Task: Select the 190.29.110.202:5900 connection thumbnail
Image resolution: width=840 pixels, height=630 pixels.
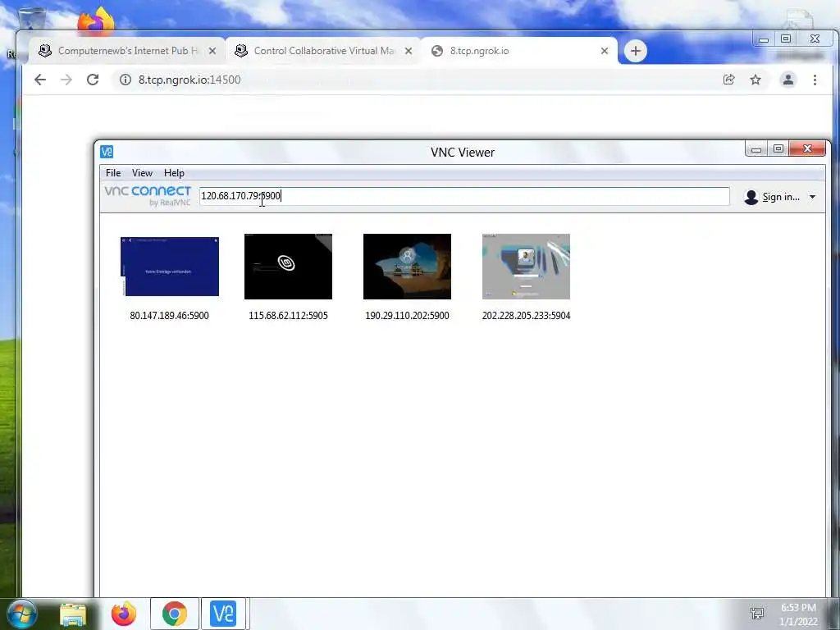Action: tap(407, 267)
